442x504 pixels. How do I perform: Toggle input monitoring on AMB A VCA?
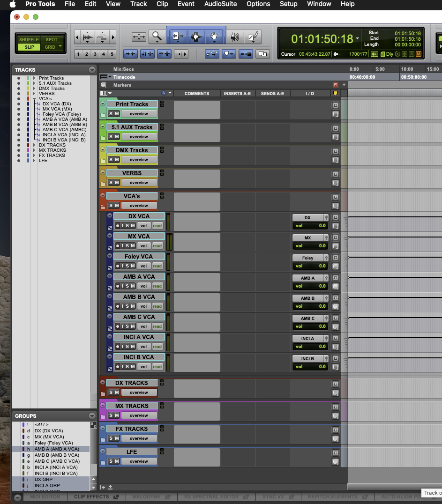[122, 286]
